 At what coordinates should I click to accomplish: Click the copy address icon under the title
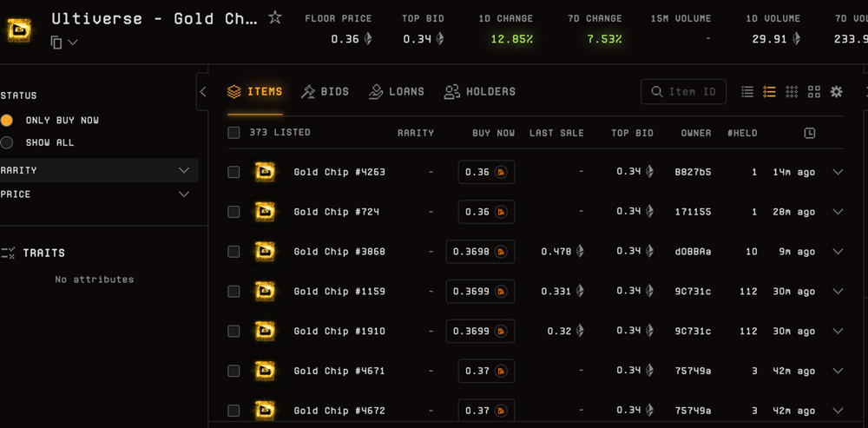[x=56, y=43]
